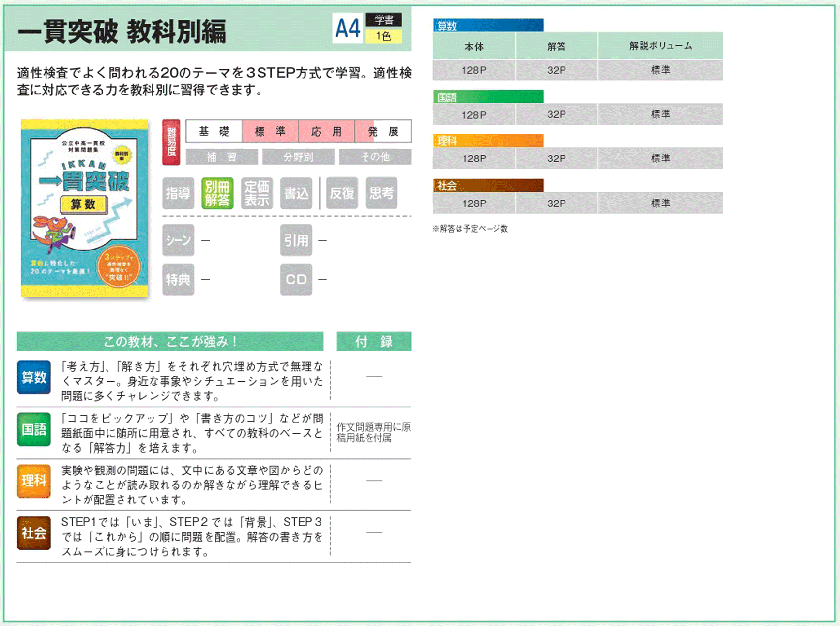Image resolution: width=840 pixels, height=626 pixels.
Task: Click the orange 理科 subject badge
Action: point(34,481)
